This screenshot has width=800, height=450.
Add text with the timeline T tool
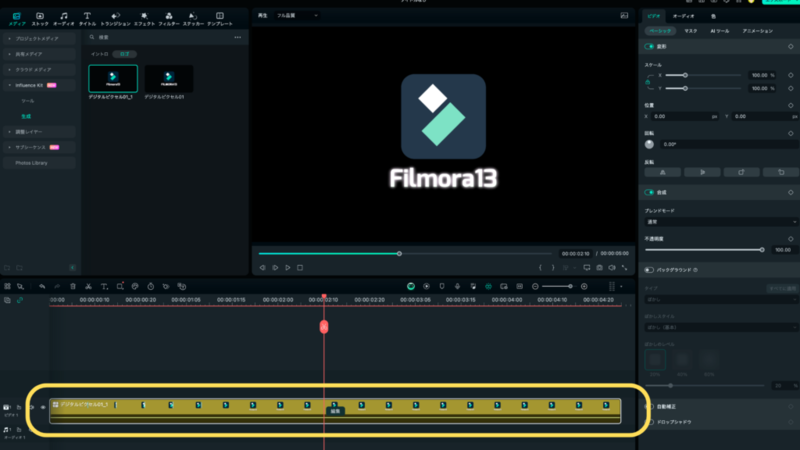pos(104,287)
